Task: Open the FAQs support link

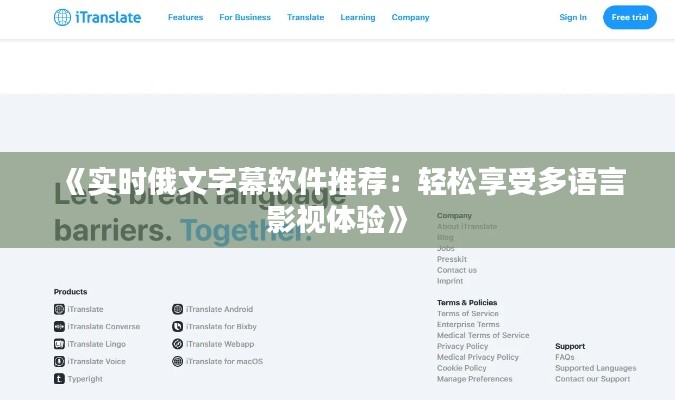Action: coord(564,357)
